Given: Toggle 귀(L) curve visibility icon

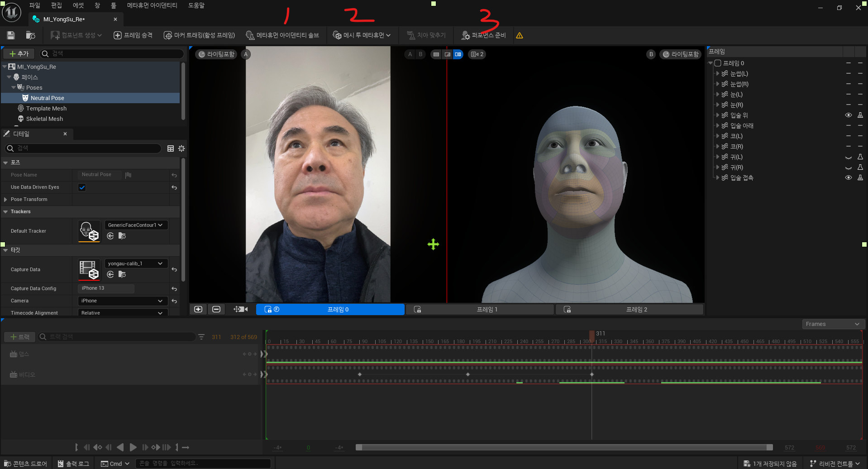Looking at the screenshot, I should [x=849, y=157].
